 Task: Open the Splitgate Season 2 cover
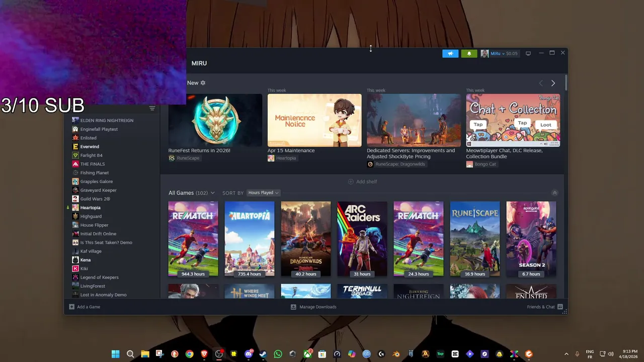pyautogui.click(x=531, y=239)
